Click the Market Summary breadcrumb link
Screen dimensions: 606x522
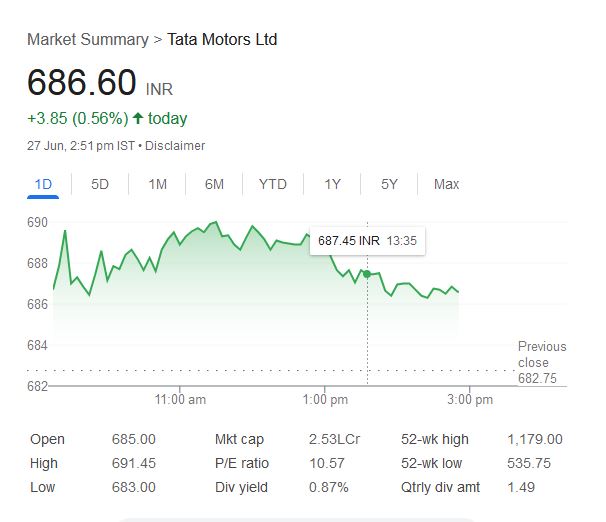[x=87, y=40]
